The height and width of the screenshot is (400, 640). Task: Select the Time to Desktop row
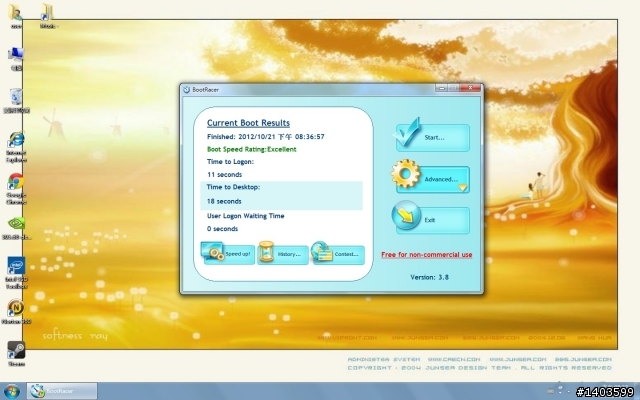(x=282, y=196)
